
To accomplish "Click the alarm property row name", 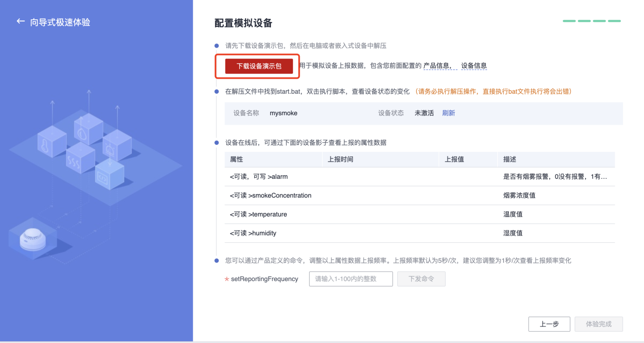I will (259, 177).
